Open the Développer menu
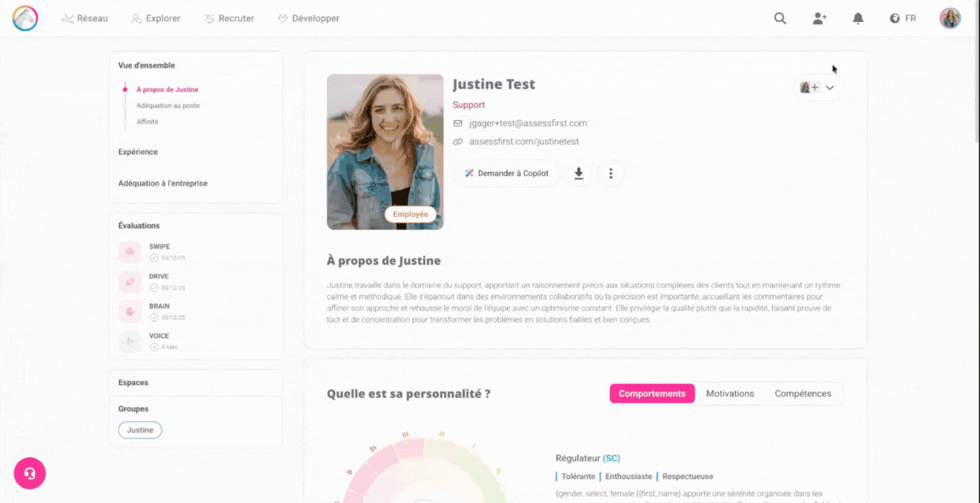The height and width of the screenshot is (503, 980). click(x=308, y=18)
